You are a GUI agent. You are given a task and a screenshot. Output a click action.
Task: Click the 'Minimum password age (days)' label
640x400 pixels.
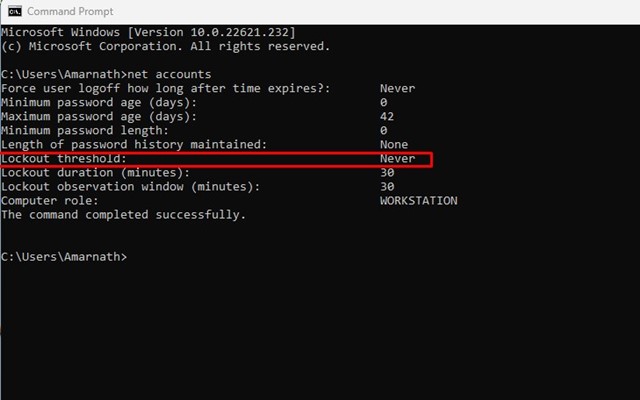coord(98,102)
